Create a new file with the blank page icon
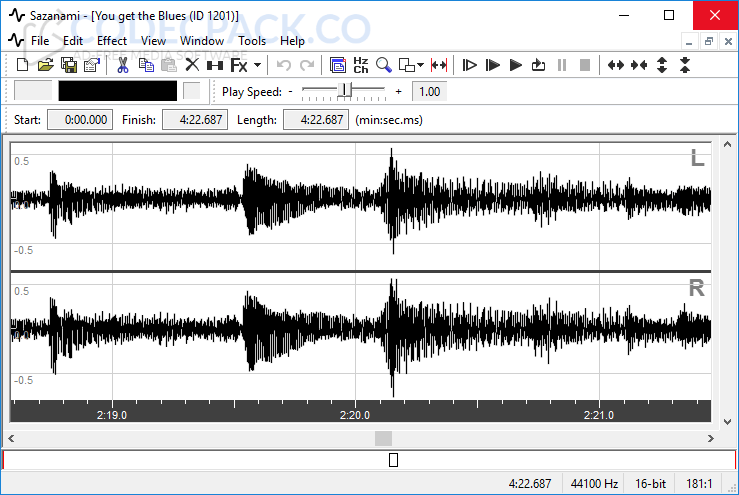 click(22, 65)
